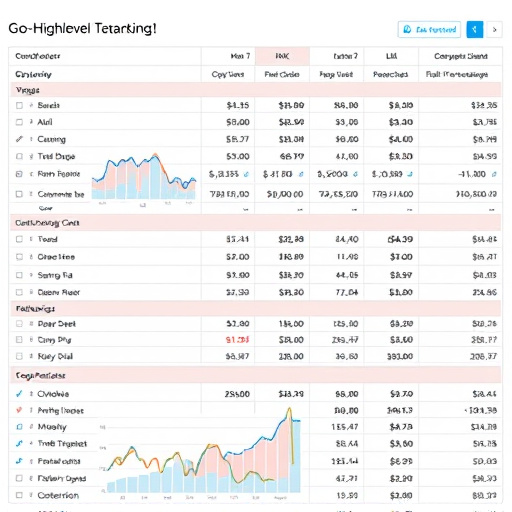This screenshot has width=512, height=512.
Task: Click the 'Cpy Vors' sub-column header
Action: [x=228, y=74]
